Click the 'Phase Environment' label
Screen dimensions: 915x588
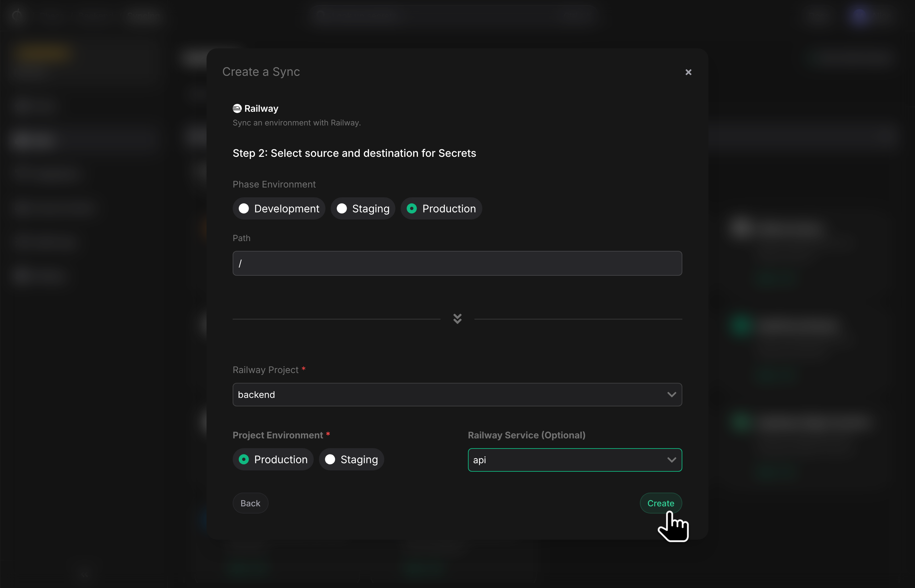274,185
